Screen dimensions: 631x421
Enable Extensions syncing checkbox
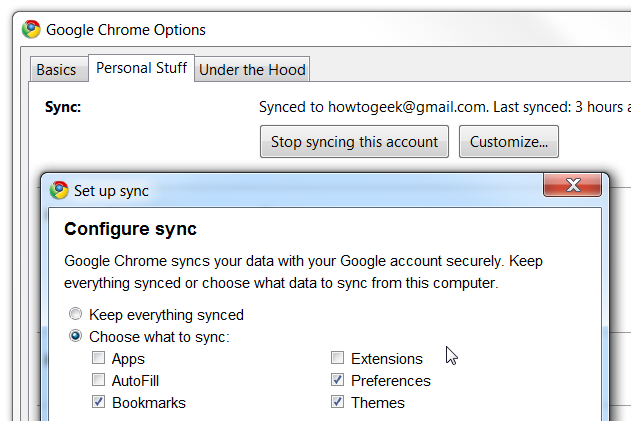point(338,359)
